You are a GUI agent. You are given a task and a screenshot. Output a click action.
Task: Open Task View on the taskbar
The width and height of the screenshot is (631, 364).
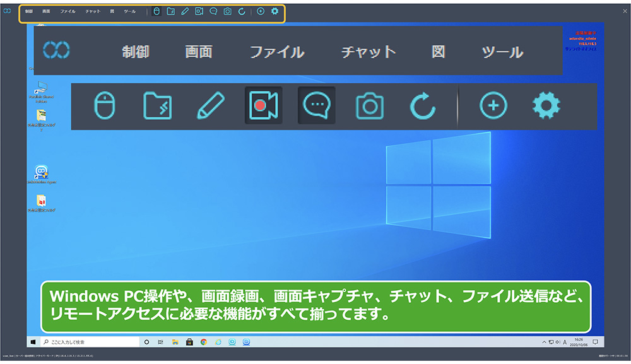(x=160, y=342)
